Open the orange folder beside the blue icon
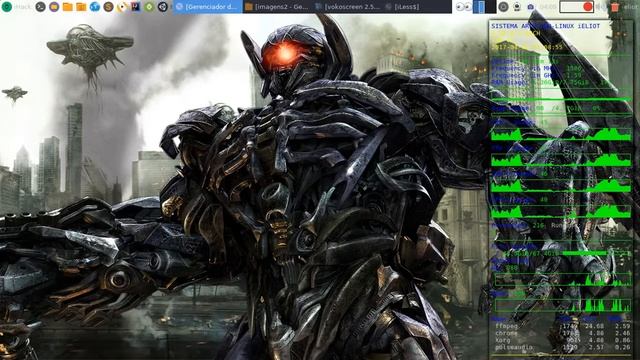 click(x=81, y=7)
